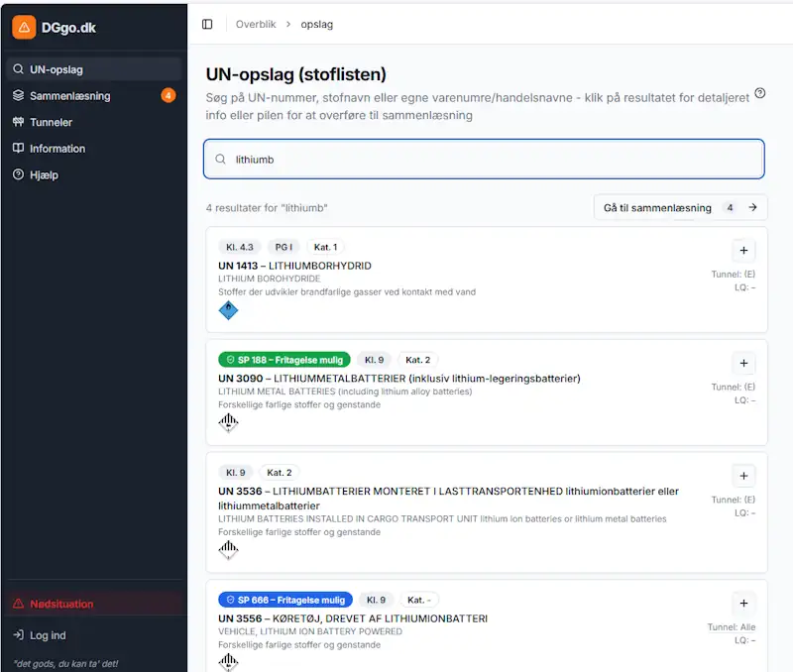Viewport: 793px width, 672px height.
Task: Toggle the sidebar panel icon in the breadcrumb bar
Action: pos(208,24)
